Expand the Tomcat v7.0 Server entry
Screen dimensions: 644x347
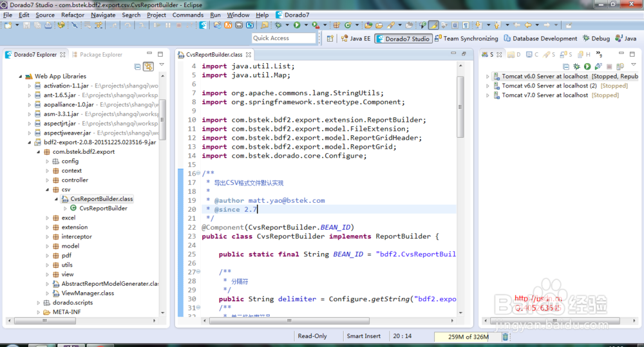click(x=488, y=95)
